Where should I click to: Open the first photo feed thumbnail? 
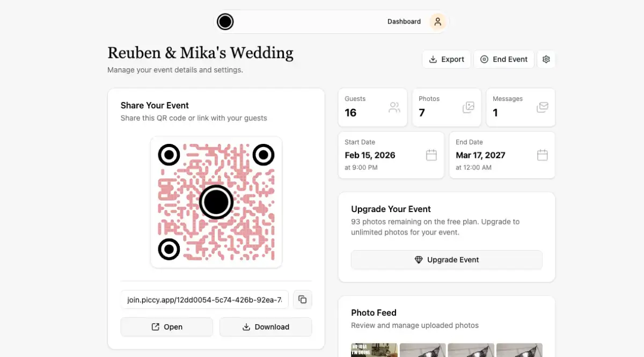pos(374,350)
